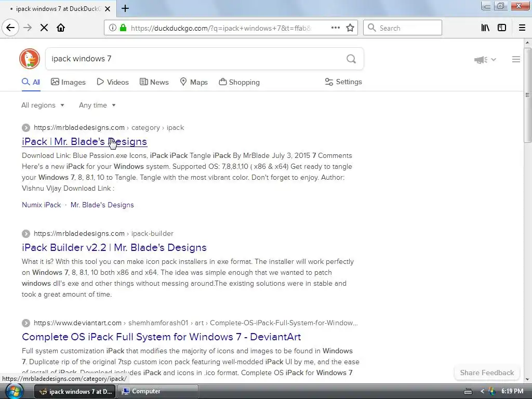
Task: Toggle the sidebar view icon
Action: click(x=502, y=28)
